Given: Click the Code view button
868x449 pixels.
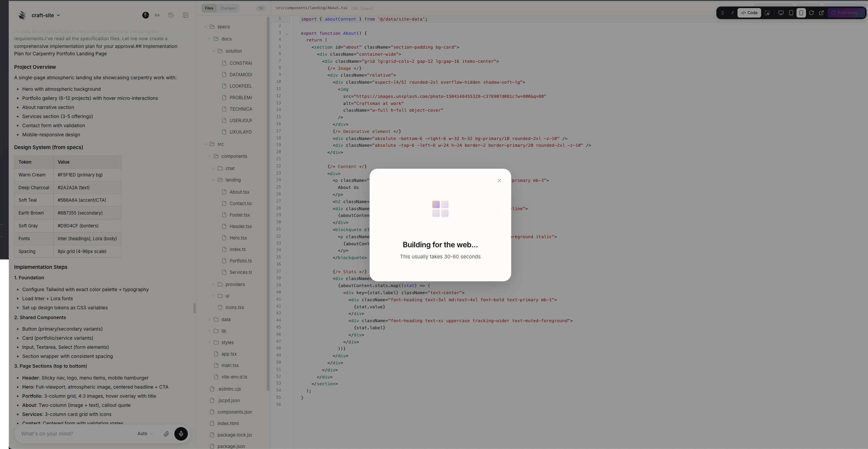Looking at the screenshot, I should pos(749,13).
